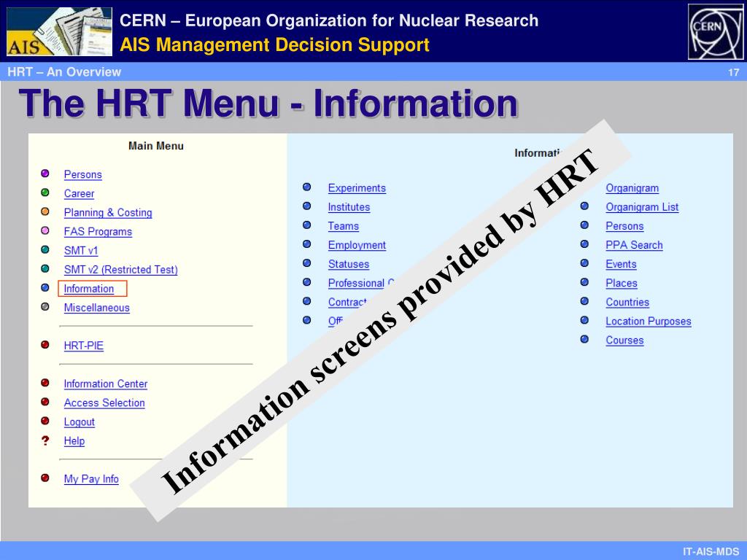Click the blue bullet beside Organigram List
Viewport: 747px width, 560px height.
point(584,206)
